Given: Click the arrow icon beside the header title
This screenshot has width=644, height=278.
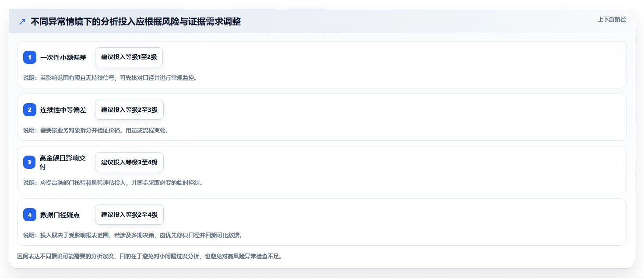Looking at the screenshot, I should (x=22, y=21).
